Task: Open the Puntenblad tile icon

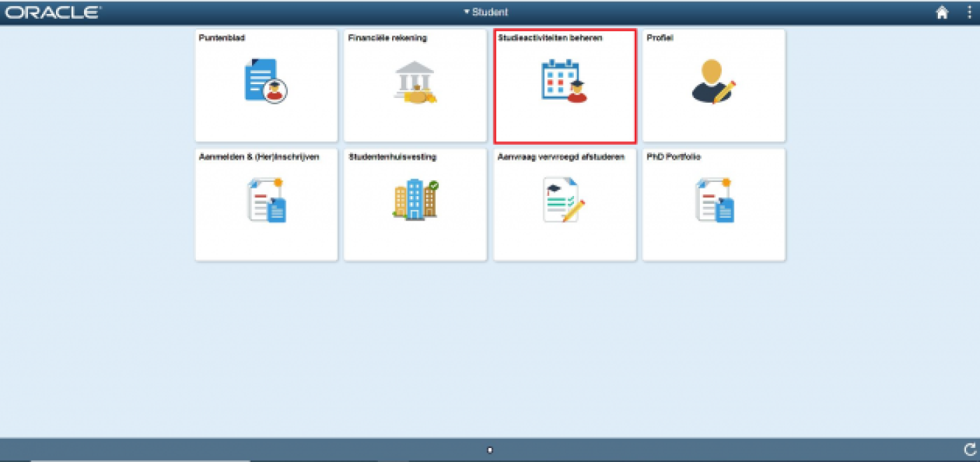Action: [266, 80]
